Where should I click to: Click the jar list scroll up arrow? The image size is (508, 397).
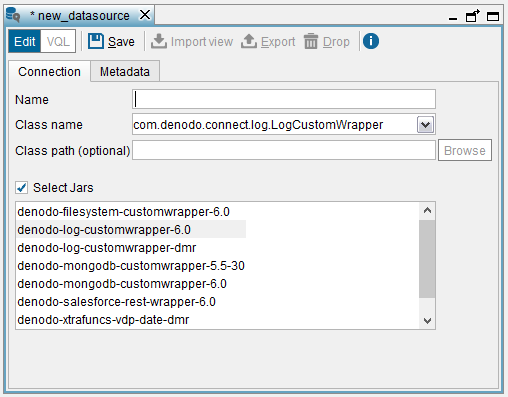point(427,211)
